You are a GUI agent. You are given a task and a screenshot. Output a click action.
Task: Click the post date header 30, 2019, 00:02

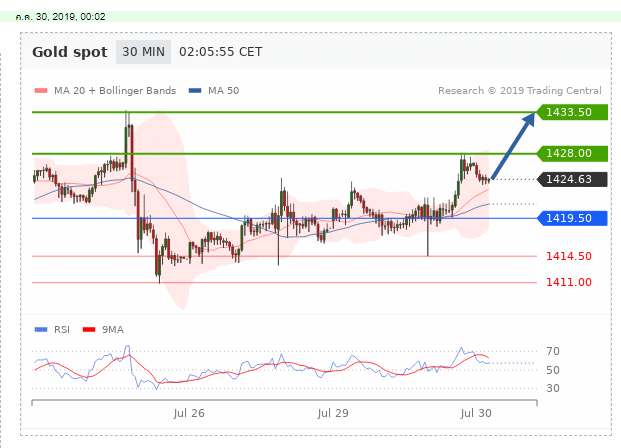coord(61,17)
